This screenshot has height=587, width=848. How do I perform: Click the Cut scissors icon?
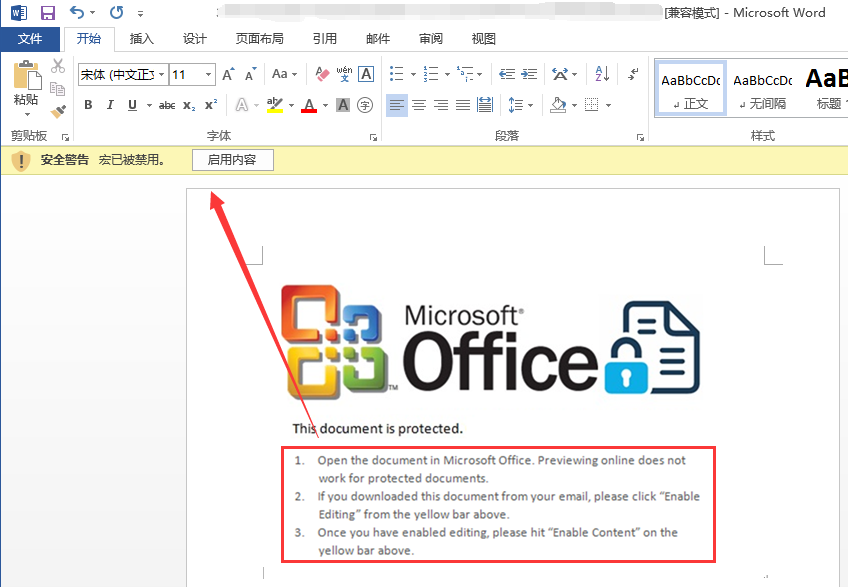(58, 66)
